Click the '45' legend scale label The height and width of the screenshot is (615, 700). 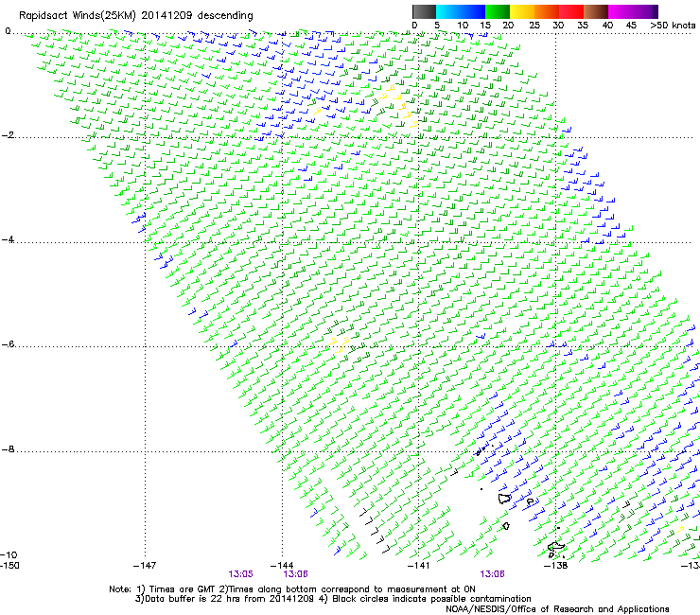[x=631, y=26]
